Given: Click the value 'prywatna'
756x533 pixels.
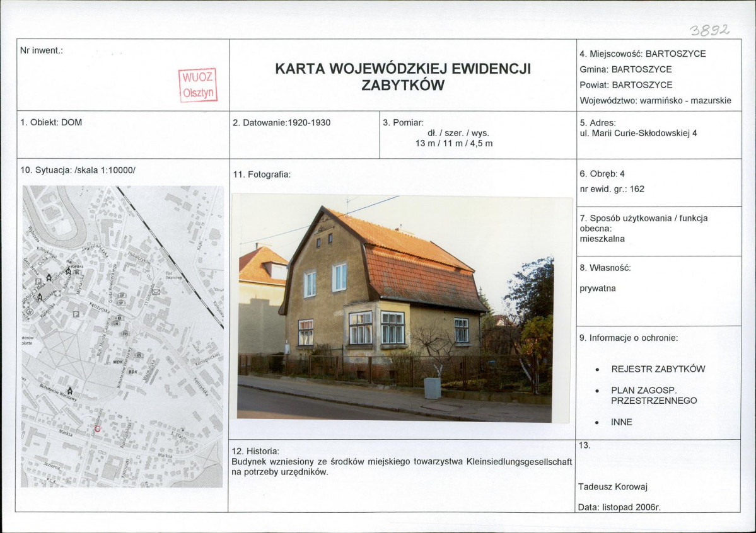Looking at the screenshot, I should point(598,288).
